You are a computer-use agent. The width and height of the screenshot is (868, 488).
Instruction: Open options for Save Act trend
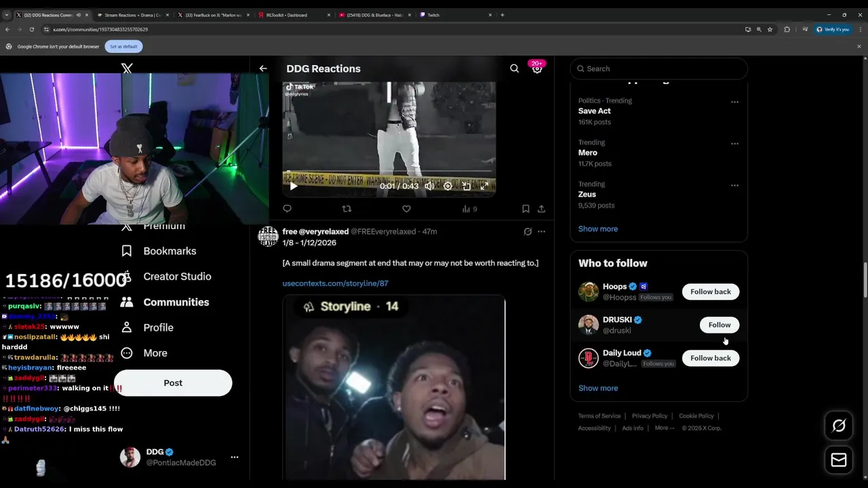click(734, 102)
